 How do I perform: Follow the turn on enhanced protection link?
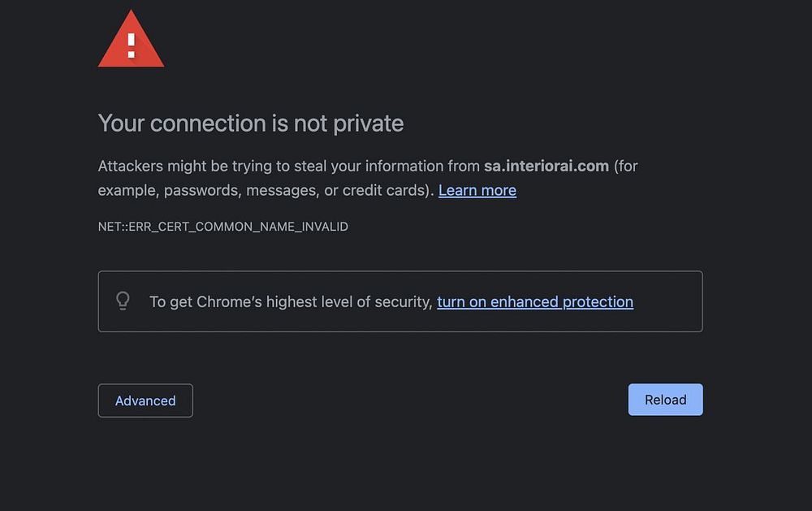pyautogui.click(x=534, y=301)
